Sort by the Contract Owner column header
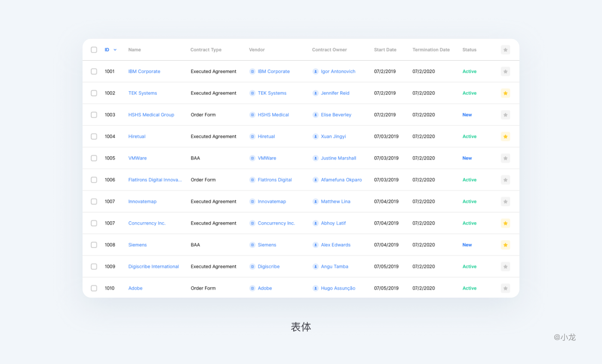The height and width of the screenshot is (364, 602). click(x=329, y=50)
